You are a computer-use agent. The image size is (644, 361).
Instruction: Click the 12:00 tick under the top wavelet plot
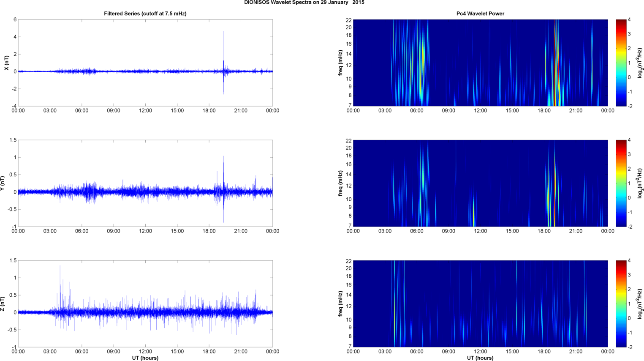480,111
